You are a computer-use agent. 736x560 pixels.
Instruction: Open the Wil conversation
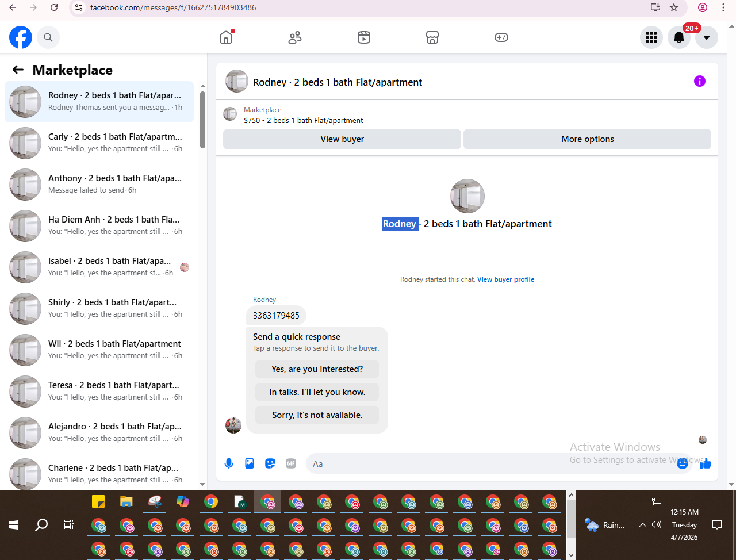point(99,350)
